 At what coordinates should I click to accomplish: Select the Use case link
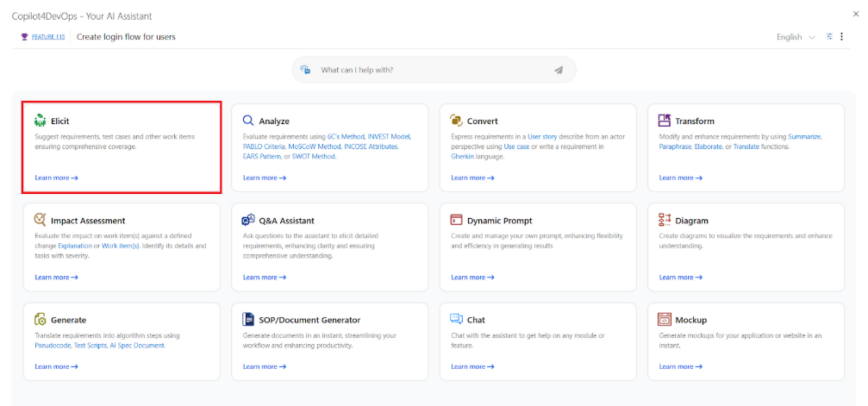[x=516, y=147]
